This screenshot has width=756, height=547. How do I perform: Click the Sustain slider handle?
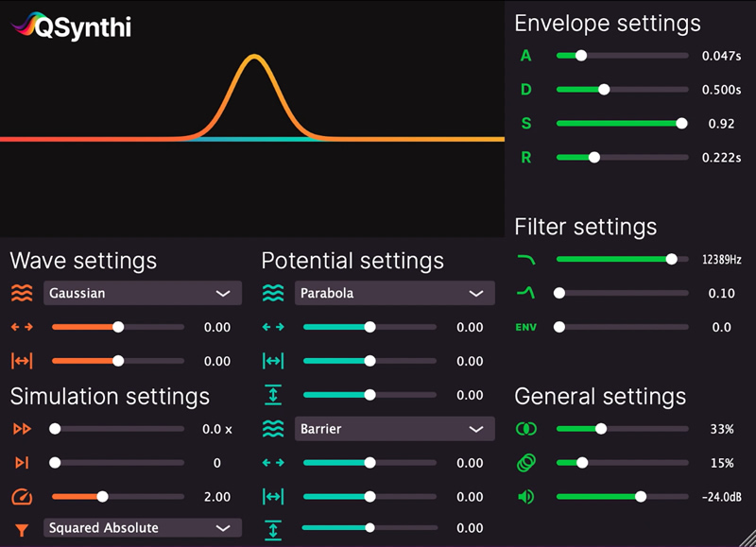pyautogui.click(x=682, y=124)
